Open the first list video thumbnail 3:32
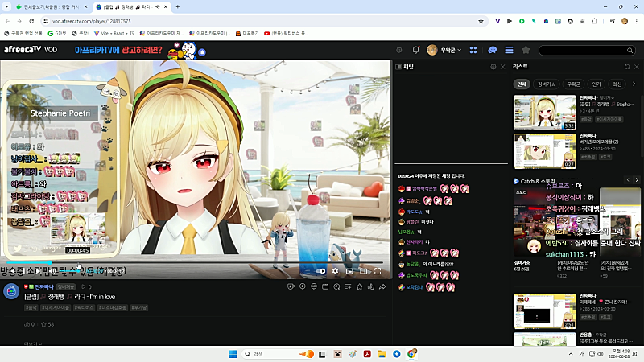The image size is (644, 362). tap(545, 113)
